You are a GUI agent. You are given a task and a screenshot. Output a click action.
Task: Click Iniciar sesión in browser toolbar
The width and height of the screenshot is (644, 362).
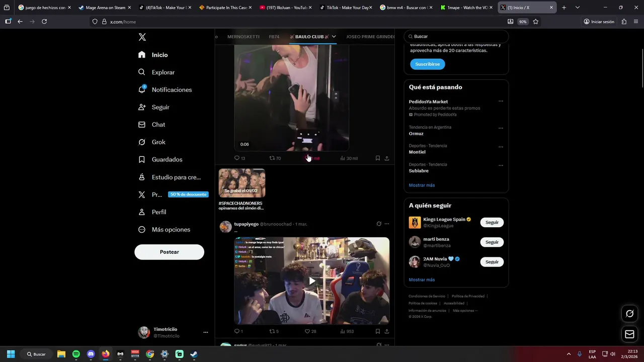[x=599, y=22]
